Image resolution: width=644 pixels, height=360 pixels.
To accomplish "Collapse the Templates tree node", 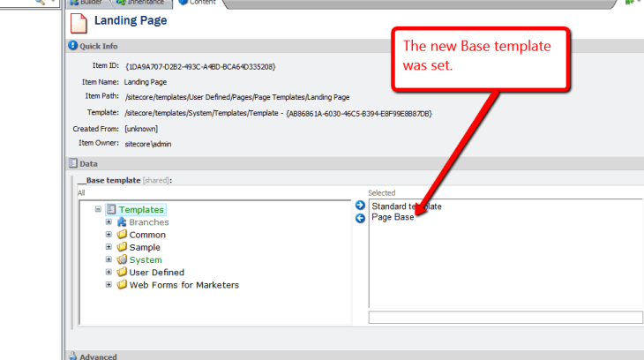I will coord(98,209).
